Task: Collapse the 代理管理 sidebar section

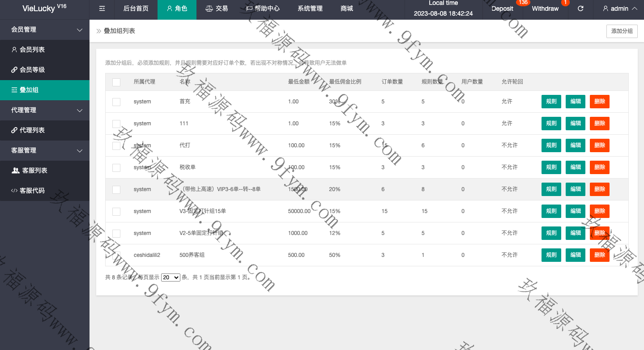Action: (x=80, y=110)
